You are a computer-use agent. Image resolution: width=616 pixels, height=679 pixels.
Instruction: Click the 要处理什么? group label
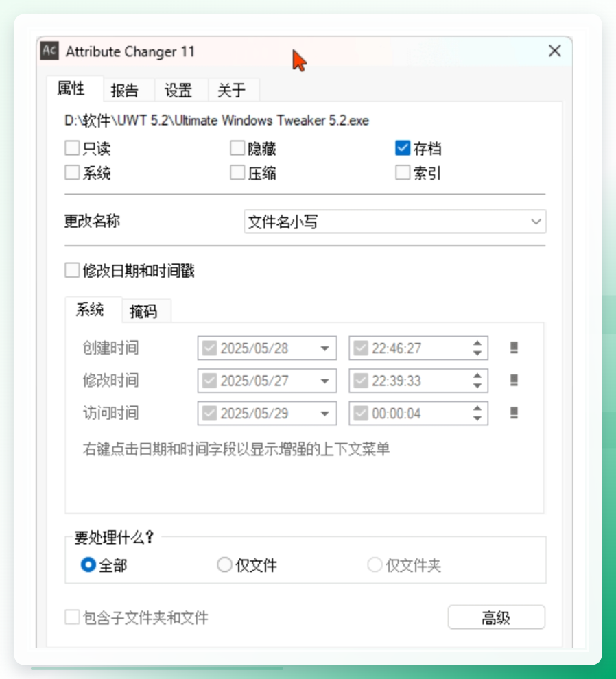coord(113,537)
